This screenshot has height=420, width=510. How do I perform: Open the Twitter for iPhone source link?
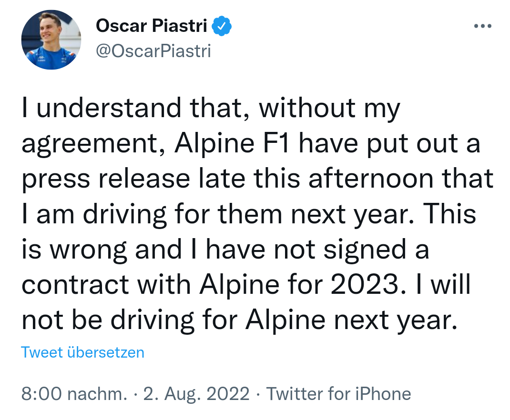click(x=338, y=394)
